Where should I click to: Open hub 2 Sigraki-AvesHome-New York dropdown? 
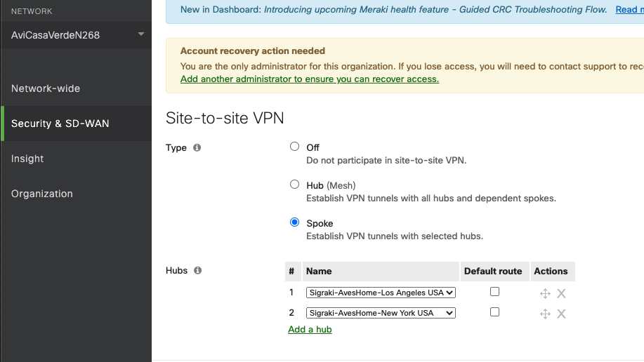click(x=381, y=313)
